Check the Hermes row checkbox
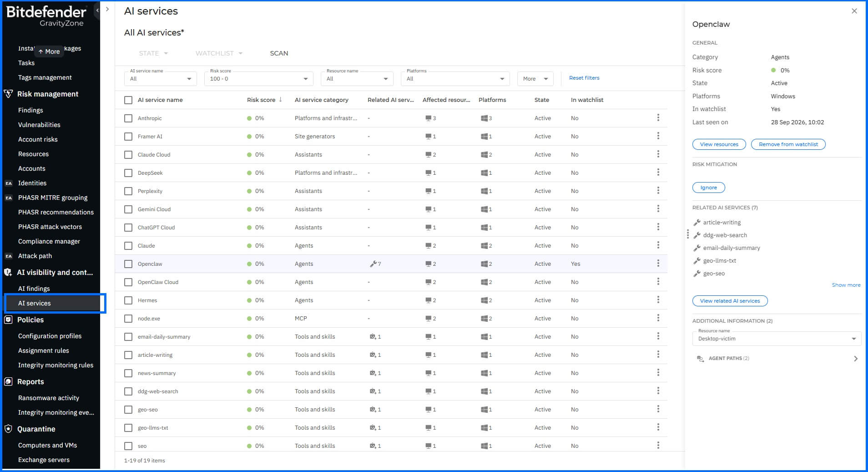The width and height of the screenshot is (868, 472). click(x=128, y=300)
